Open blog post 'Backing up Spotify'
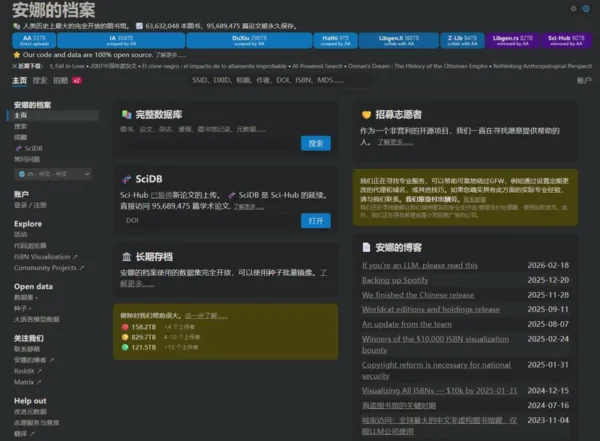The width and height of the screenshot is (600, 441). (x=395, y=280)
